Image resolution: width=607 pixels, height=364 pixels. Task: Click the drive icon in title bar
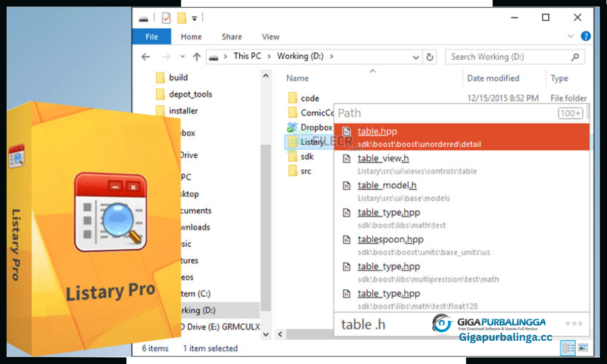point(144,19)
